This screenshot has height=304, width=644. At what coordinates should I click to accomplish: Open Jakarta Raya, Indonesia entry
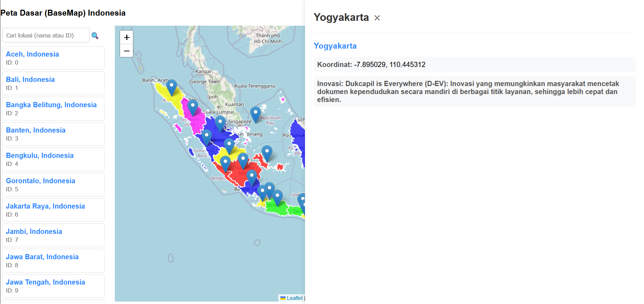(53, 210)
